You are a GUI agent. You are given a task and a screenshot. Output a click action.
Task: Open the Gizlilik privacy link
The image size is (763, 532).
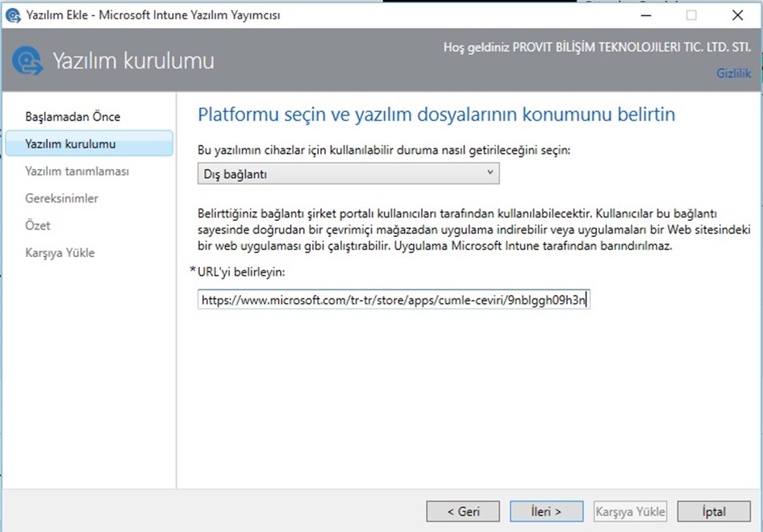[x=733, y=73]
